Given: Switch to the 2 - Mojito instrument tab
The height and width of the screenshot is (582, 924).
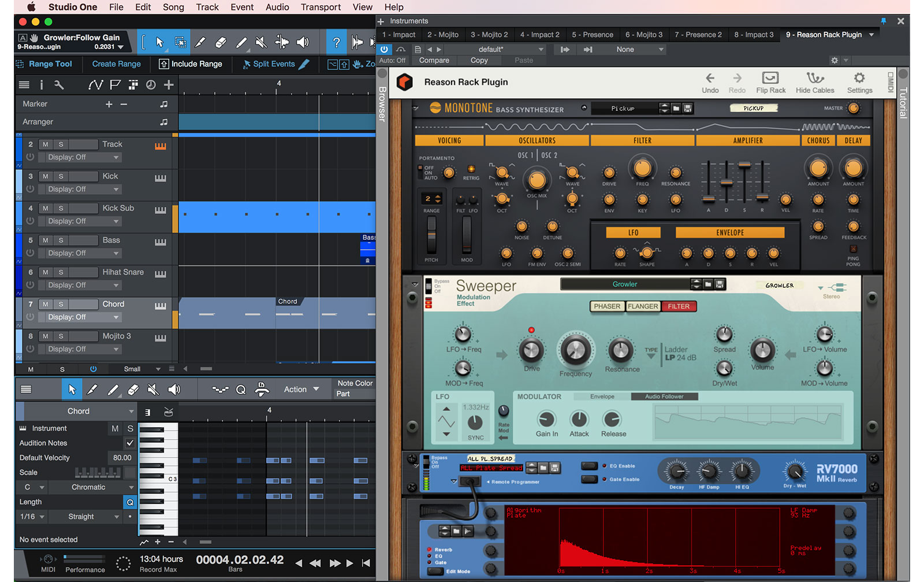Looking at the screenshot, I should click(443, 35).
